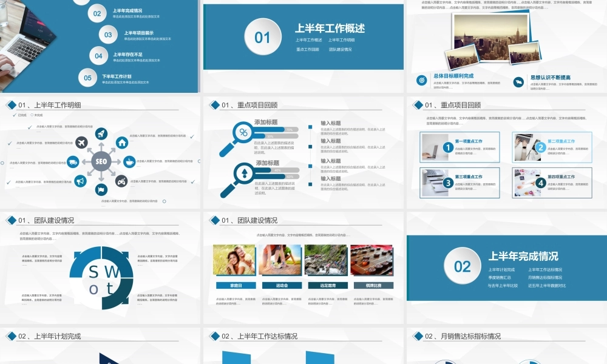Image resolution: width=607 pixels, height=364 pixels.
Task: Click the percent magnifying glass icon
Action: 243,132
